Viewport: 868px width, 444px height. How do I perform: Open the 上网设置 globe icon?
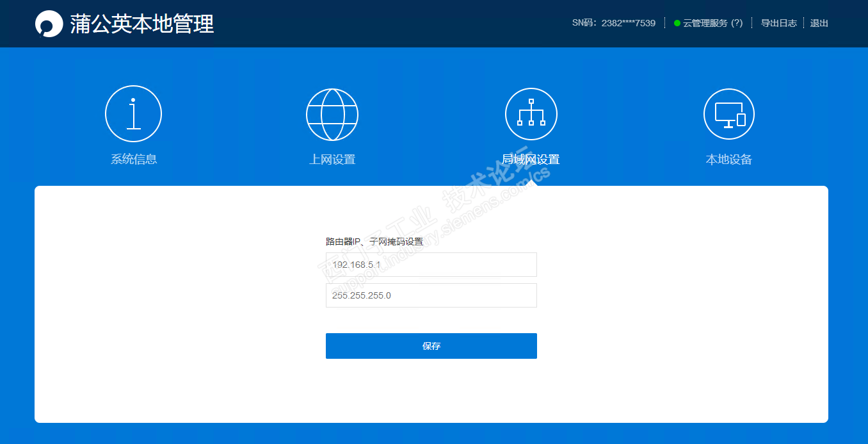pos(332,114)
